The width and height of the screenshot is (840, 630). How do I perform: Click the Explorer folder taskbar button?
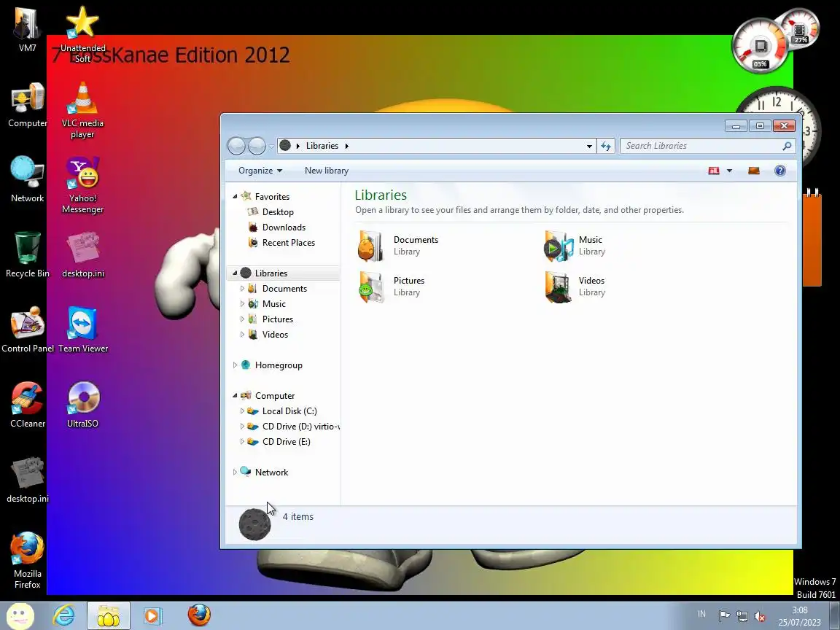coord(108,615)
